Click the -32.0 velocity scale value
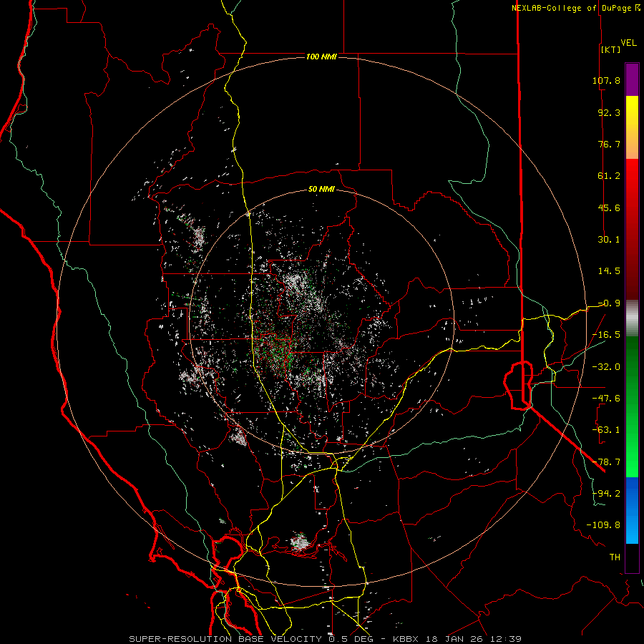Viewport: 644px width, 644px height. (x=606, y=367)
